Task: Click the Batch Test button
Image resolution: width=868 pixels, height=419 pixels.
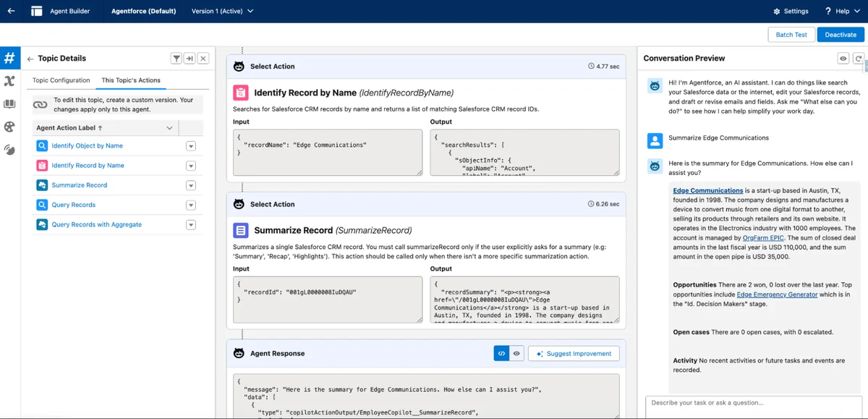Action: pos(791,35)
